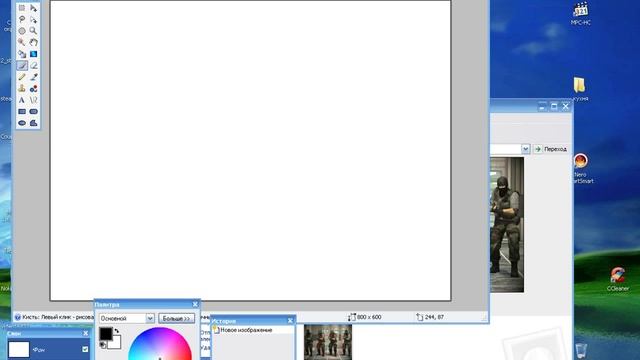Maximize the background browser window
The image size is (640, 360).
(554, 107)
